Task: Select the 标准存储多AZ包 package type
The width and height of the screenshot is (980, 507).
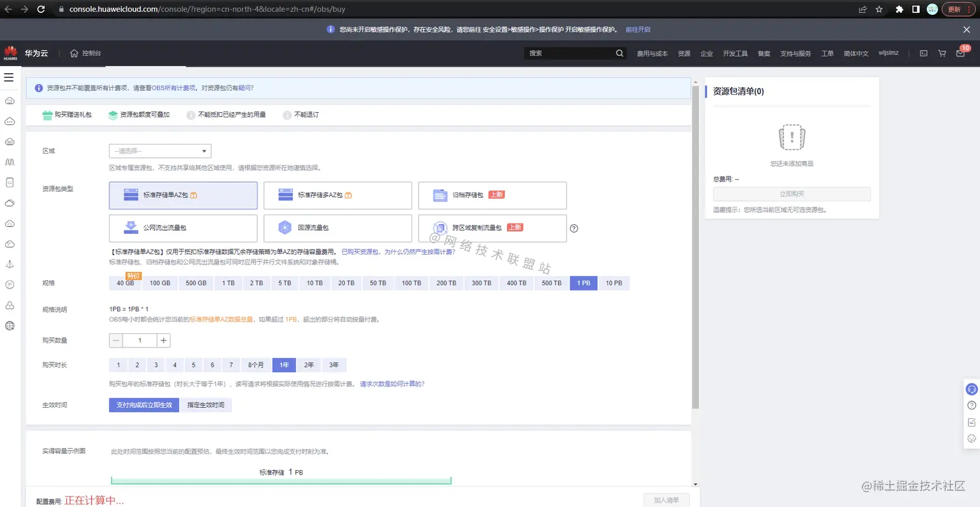Action: coord(338,195)
